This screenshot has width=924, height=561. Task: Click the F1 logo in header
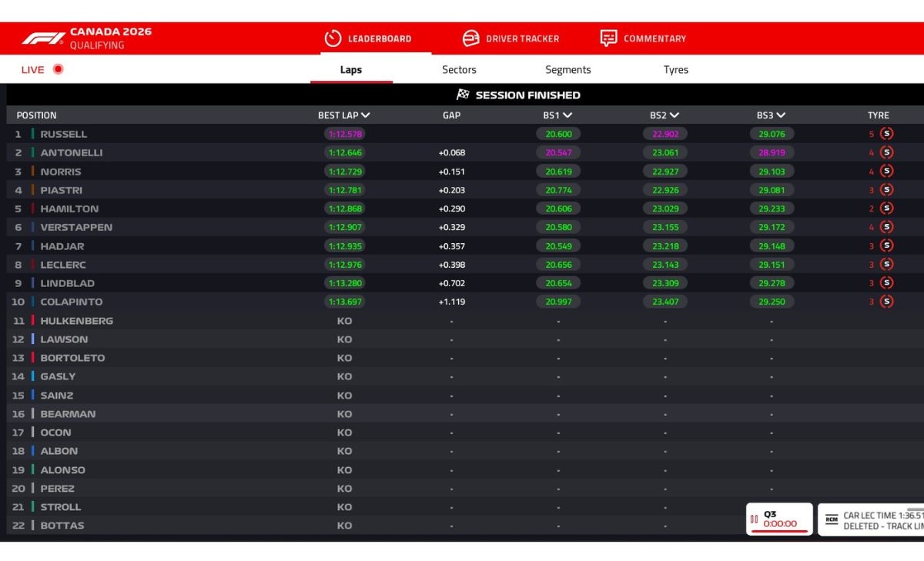tap(43, 38)
